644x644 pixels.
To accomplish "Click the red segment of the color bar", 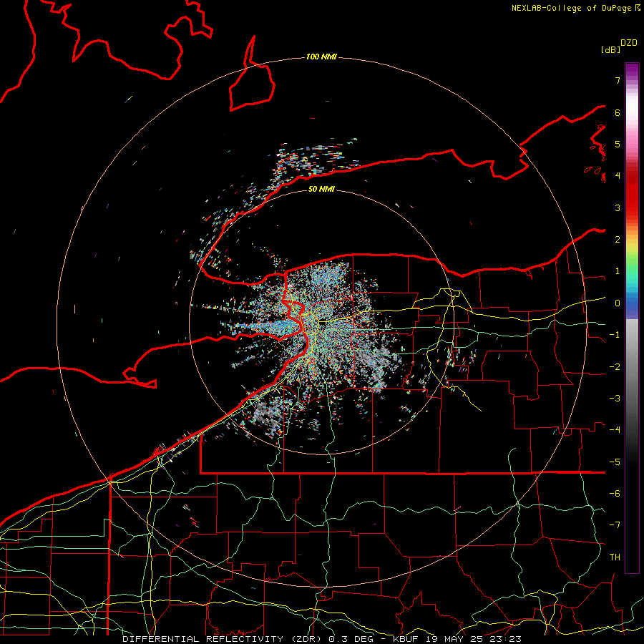I will (632, 193).
